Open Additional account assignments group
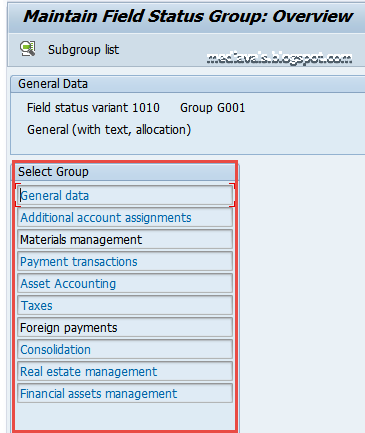Image resolution: width=365 pixels, height=433 pixels. pos(125,218)
